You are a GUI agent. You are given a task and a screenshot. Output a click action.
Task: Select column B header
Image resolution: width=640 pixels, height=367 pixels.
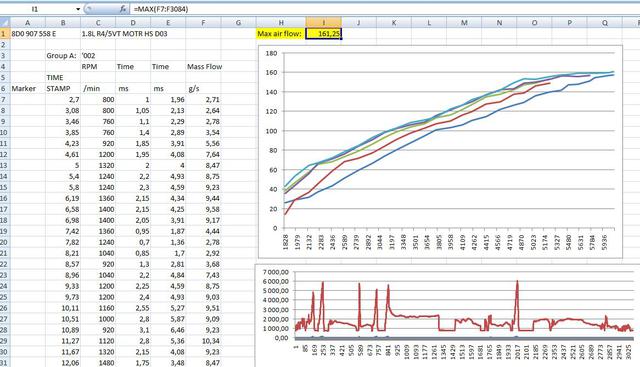point(63,22)
